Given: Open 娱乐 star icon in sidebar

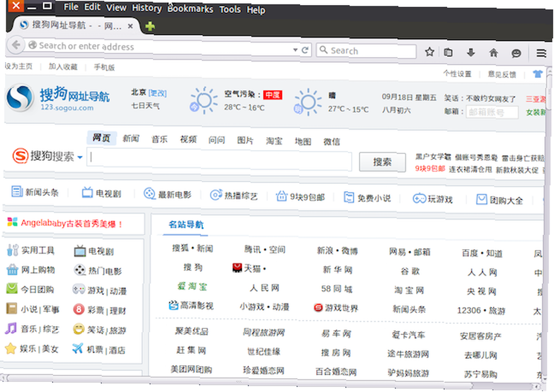Looking at the screenshot, I should [11, 348].
